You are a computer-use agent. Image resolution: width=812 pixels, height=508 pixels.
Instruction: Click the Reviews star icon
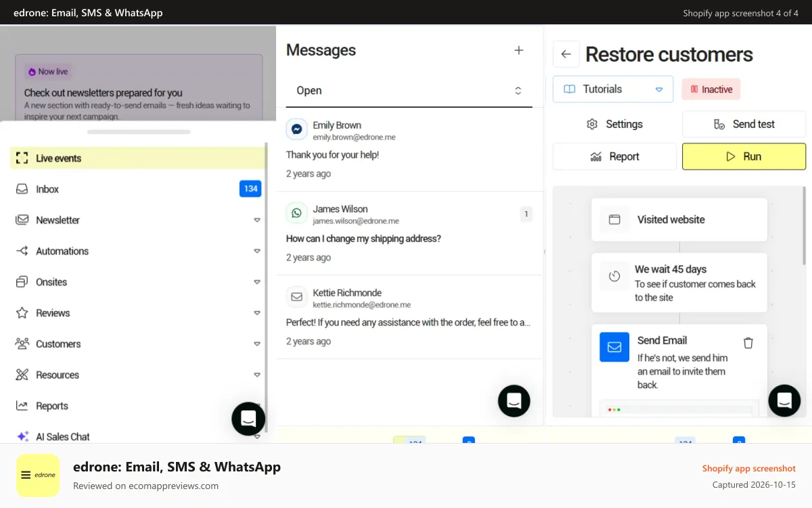pos(22,313)
